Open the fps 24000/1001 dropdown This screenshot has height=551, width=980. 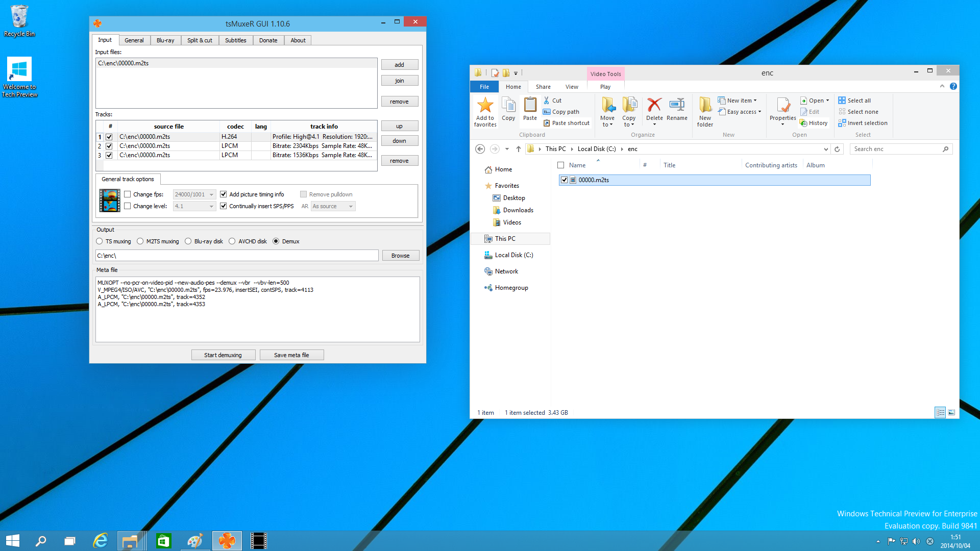pyautogui.click(x=194, y=194)
